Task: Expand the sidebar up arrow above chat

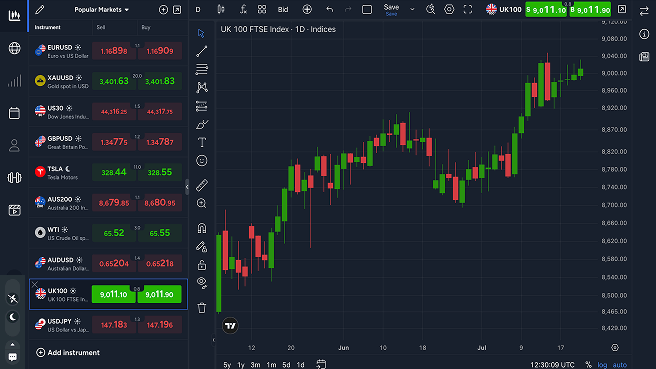Action: (x=13, y=345)
